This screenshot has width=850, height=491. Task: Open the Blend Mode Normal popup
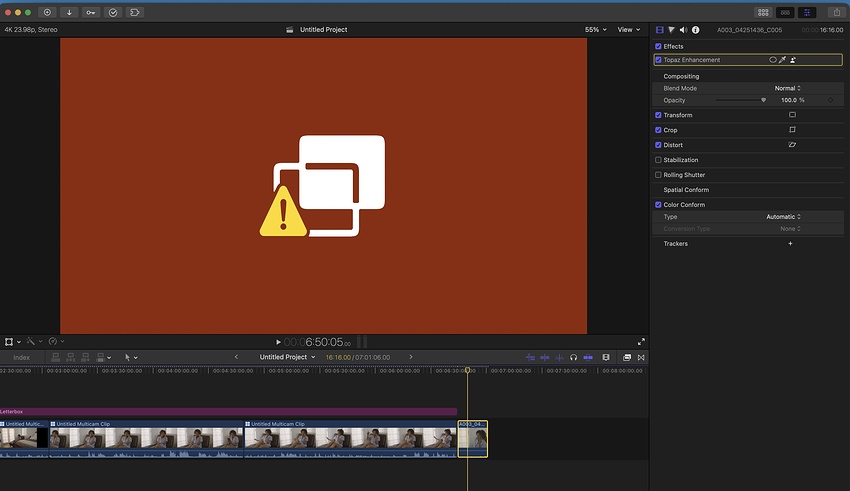click(x=787, y=88)
